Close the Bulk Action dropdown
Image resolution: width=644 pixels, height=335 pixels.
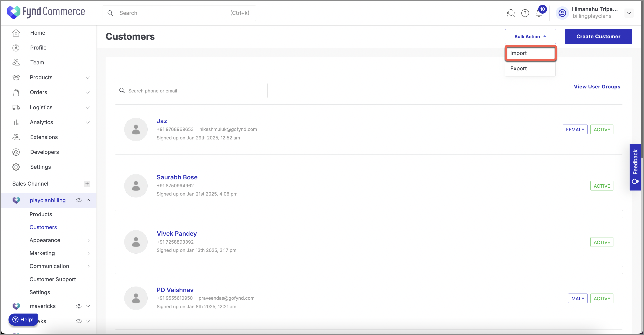(530, 37)
